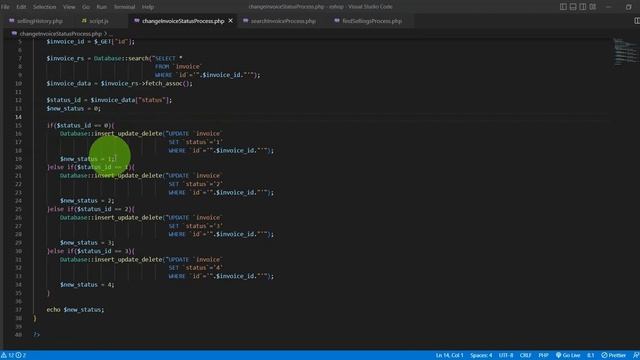Click line number 37 in gutter
The image size is (640, 360).
point(18,309)
